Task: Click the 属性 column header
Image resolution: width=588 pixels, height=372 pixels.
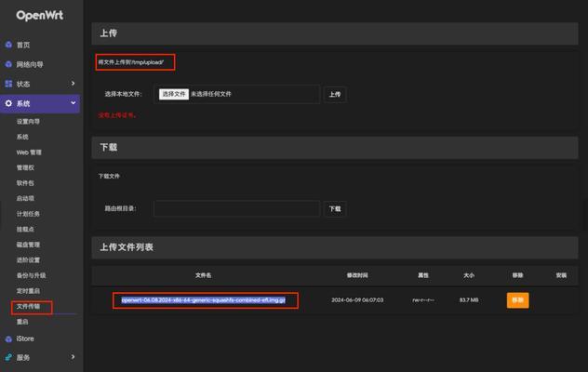Action: click(x=423, y=275)
